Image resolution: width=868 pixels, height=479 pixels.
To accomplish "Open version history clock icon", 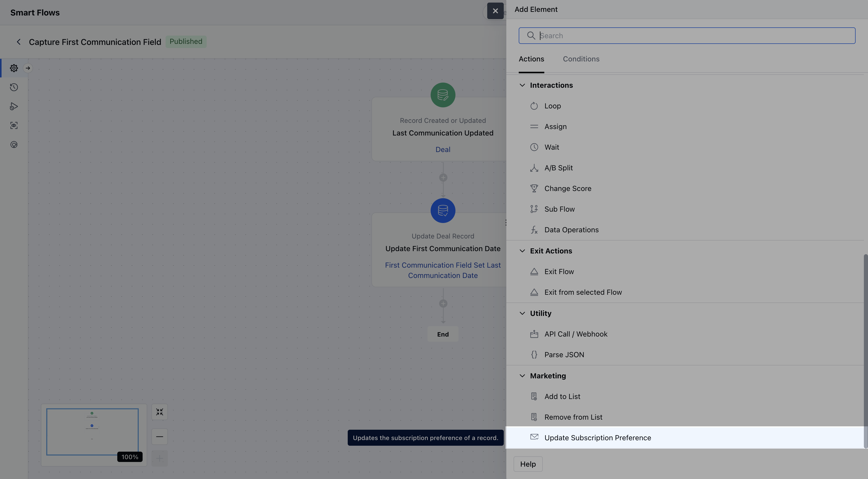I will [x=14, y=87].
